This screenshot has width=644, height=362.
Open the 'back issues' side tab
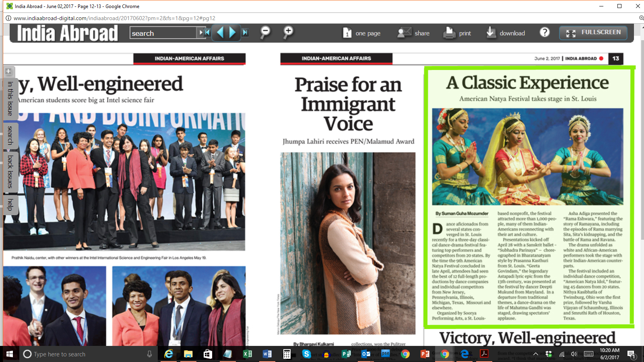tap(10, 172)
